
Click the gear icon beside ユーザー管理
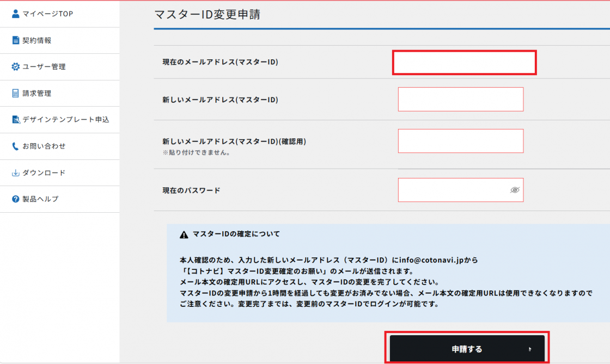tap(16, 67)
